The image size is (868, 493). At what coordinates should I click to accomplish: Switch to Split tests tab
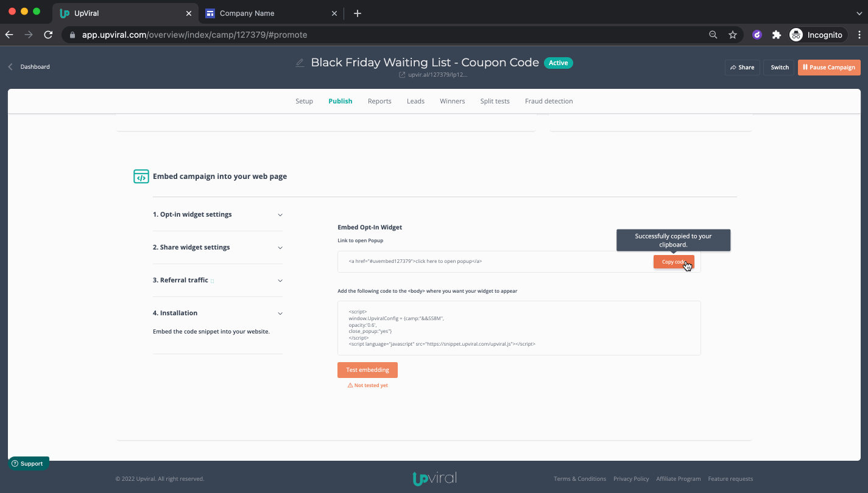click(495, 101)
